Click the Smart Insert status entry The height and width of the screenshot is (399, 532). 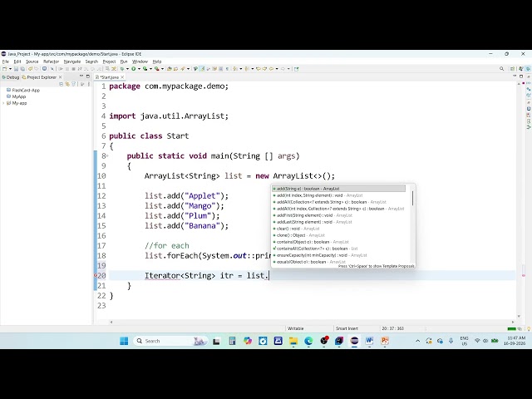click(x=347, y=328)
